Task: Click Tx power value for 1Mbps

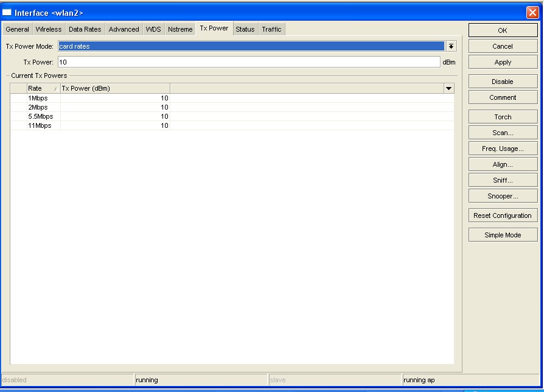Action: [x=164, y=98]
